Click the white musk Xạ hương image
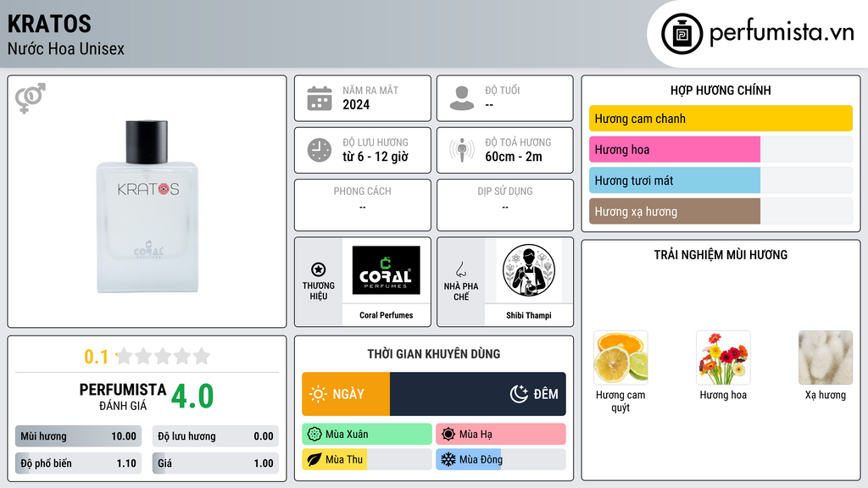Screen dimensions: 868x488 (x=826, y=358)
